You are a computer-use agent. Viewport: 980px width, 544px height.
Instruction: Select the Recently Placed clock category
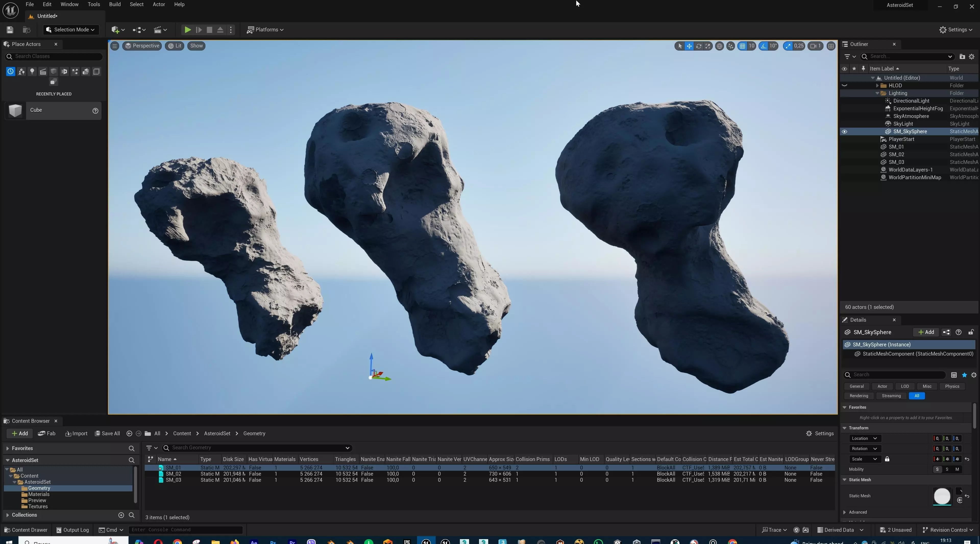pos(10,71)
